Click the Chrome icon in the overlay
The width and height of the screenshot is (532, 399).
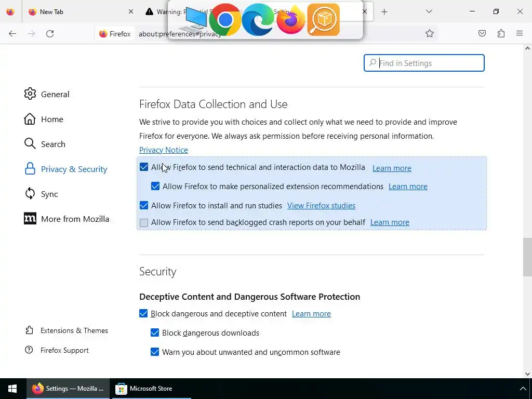[225, 20]
